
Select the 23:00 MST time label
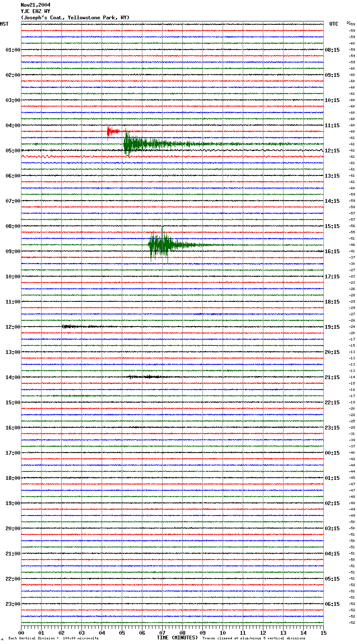click(13, 604)
